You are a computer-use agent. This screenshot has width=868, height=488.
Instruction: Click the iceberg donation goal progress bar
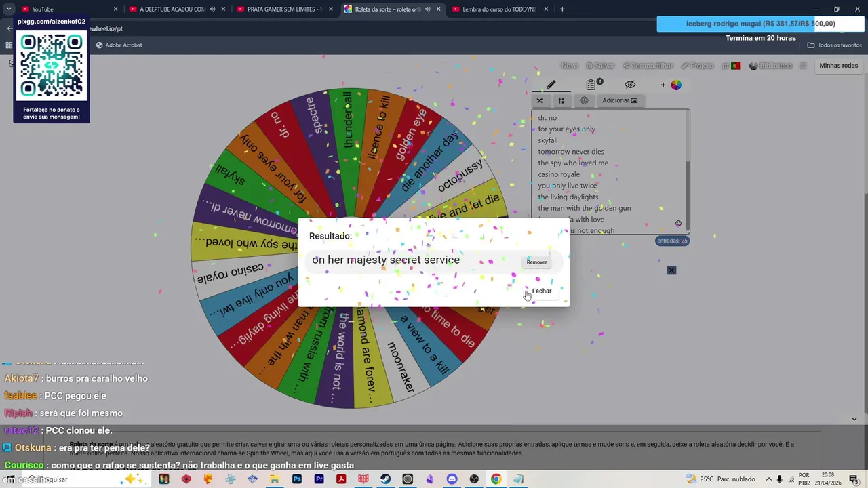[x=760, y=24]
